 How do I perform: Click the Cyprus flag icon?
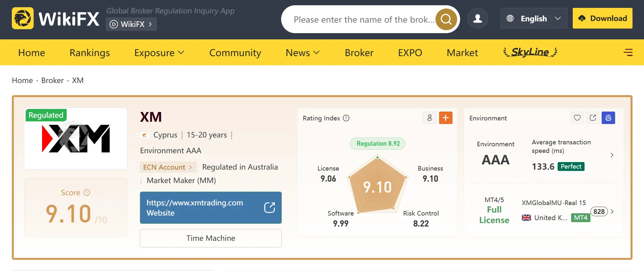click(x=144, y=135)
